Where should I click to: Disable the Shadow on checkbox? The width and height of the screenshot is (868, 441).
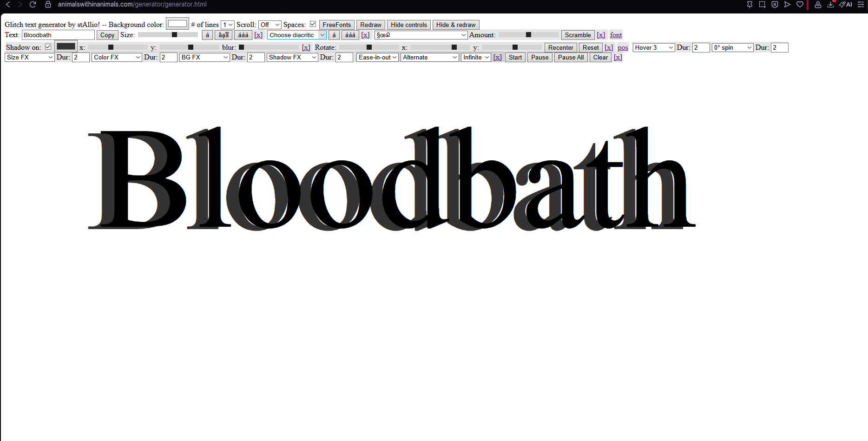point(48,47)
